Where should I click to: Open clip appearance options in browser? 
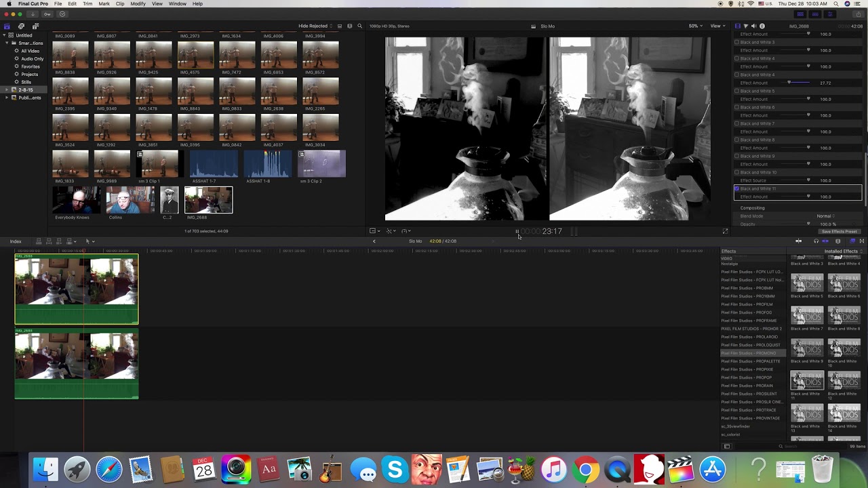click(x=350, y=26)
